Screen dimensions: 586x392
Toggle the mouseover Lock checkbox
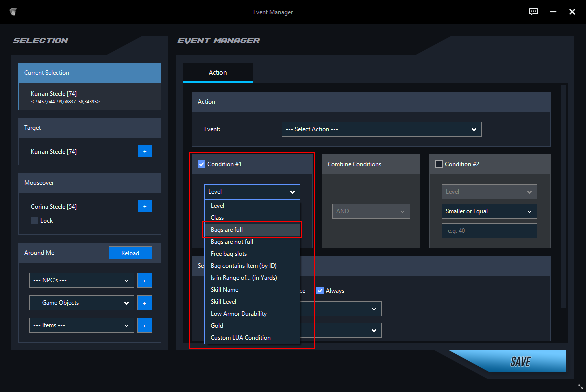(35, 221)
